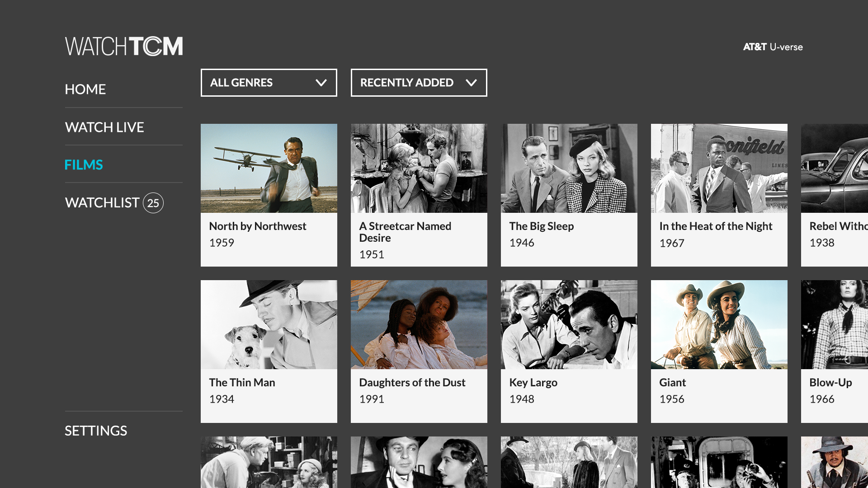
Task: Open the RECENTLY ADDED sort dropdown
Action: pos(419,83)
